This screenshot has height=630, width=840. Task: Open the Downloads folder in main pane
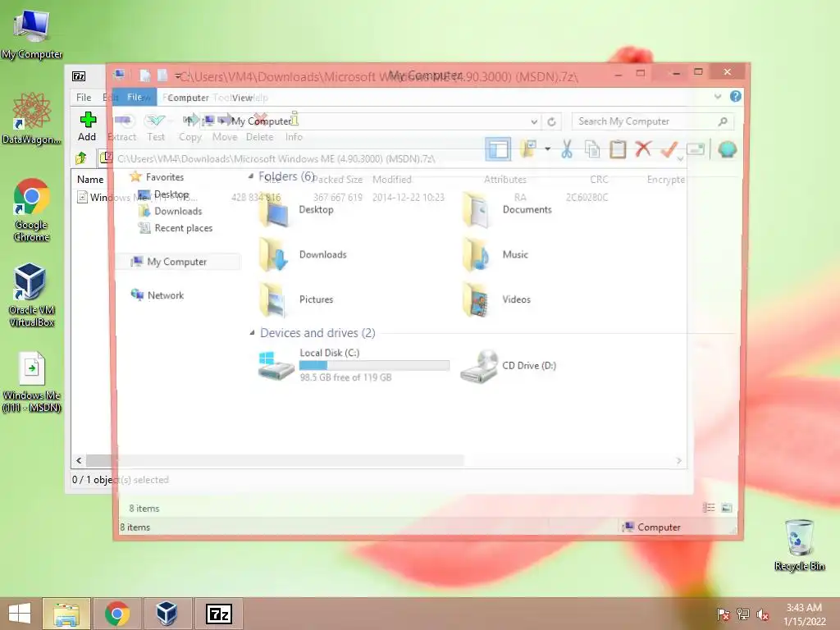click(x=303, y=255)
